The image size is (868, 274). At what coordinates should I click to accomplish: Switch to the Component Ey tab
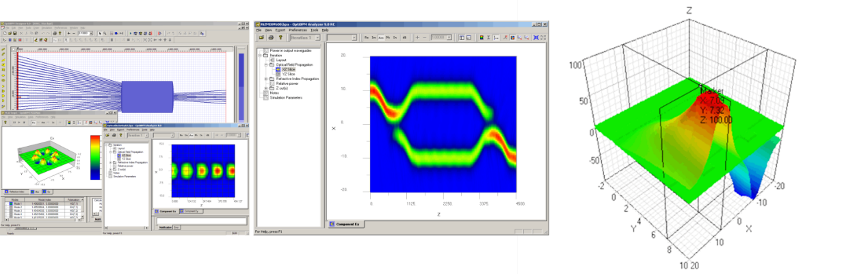[x=346, y=224]
